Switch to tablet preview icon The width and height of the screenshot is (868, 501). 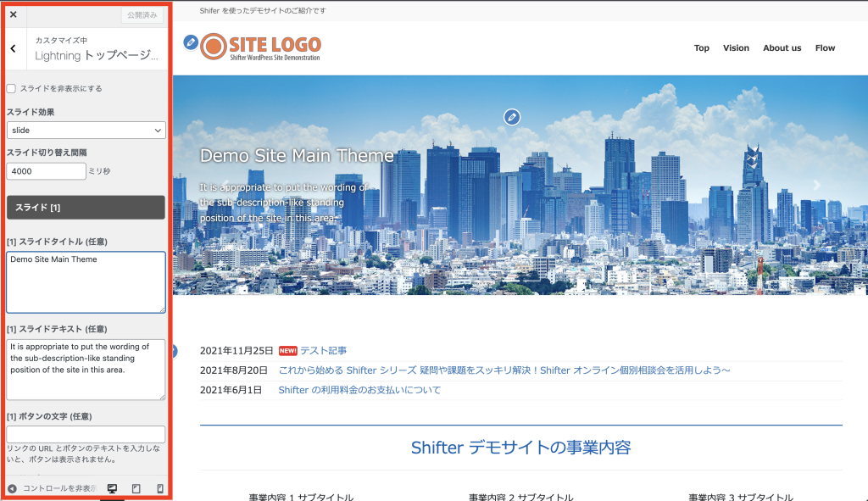click(136, 488)
